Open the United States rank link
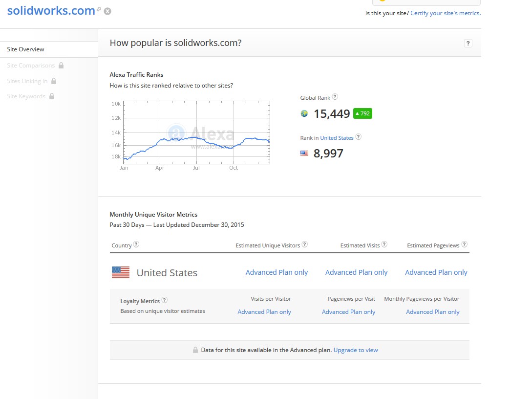The image size is (532, 399). pos(337,138)
